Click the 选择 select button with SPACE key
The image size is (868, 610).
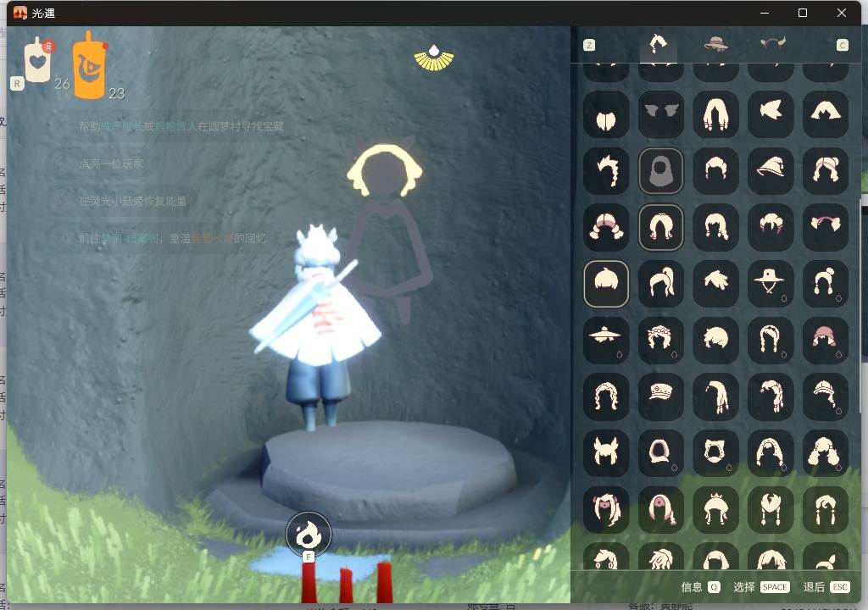761,587
